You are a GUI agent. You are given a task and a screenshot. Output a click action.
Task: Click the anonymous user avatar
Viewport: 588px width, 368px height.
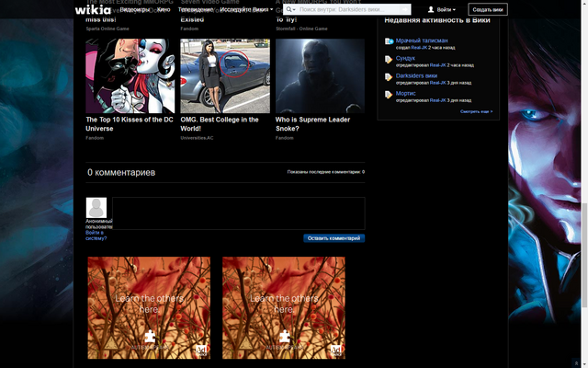point(96,208)
